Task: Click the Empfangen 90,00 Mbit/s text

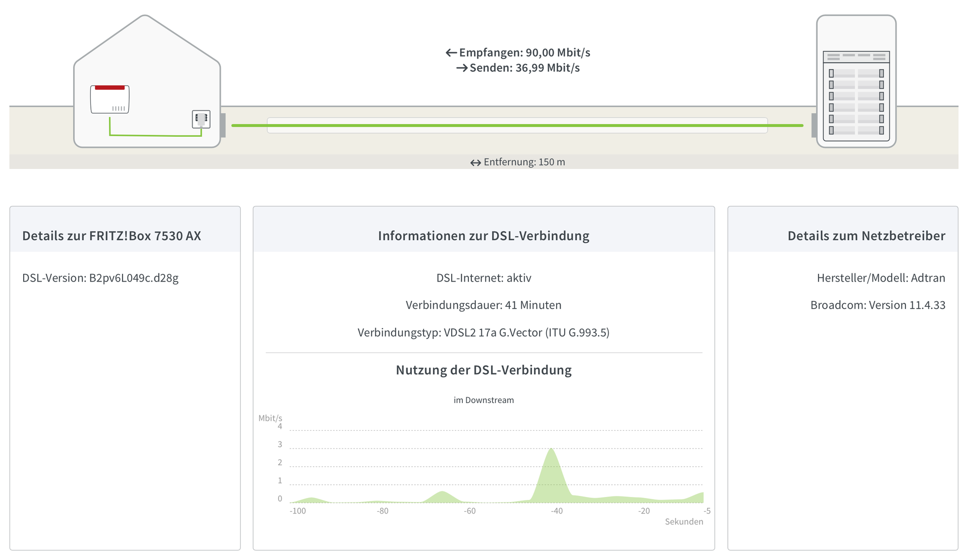Action: pyautogui.click(x=524, y=52)
